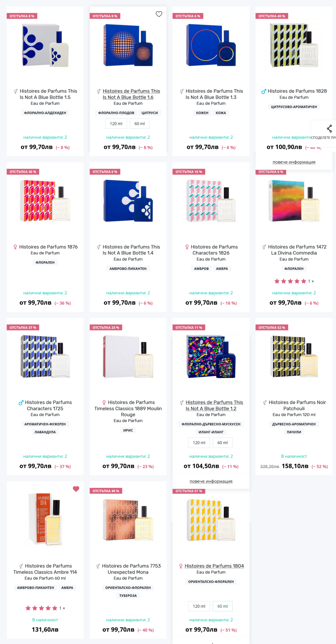Select 60 ml size for Blue Bottle 1.2

pyautogui.click(x=222, y=443)
